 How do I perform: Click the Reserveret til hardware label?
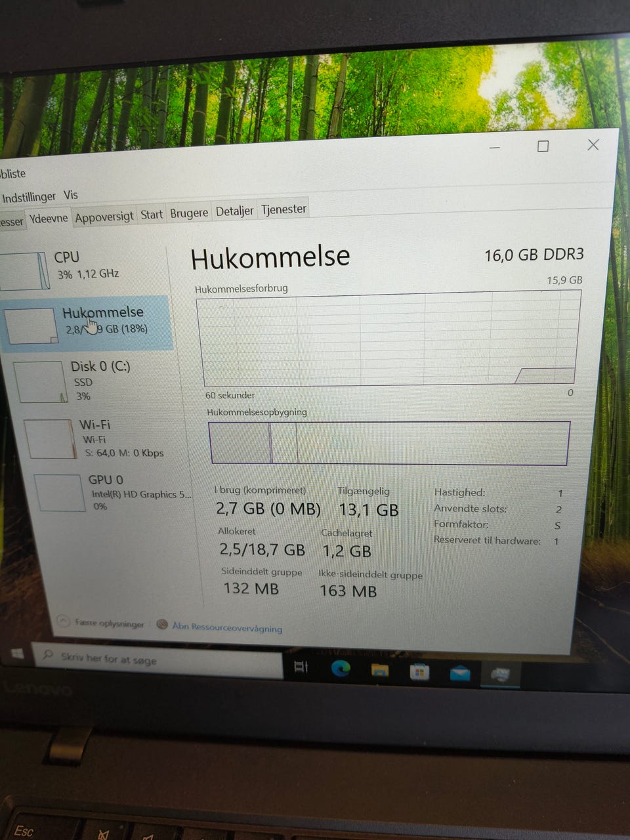tap(487, 541)
